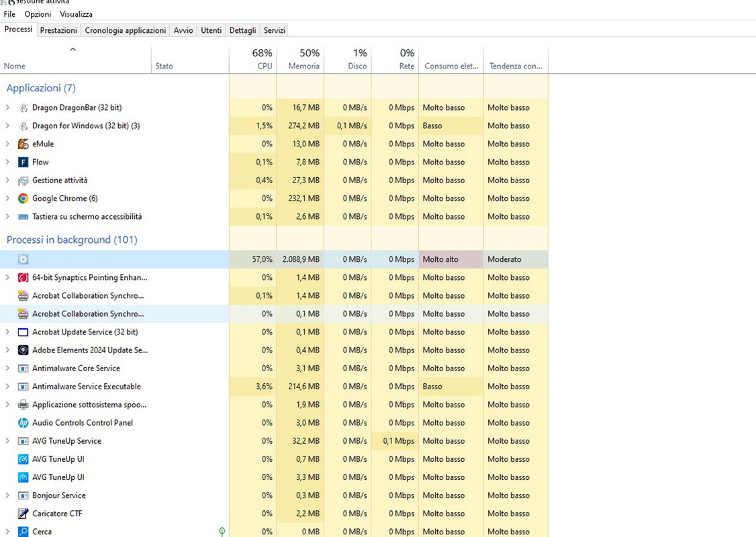Switch to the Cronologia applicazioni tab

126,30
